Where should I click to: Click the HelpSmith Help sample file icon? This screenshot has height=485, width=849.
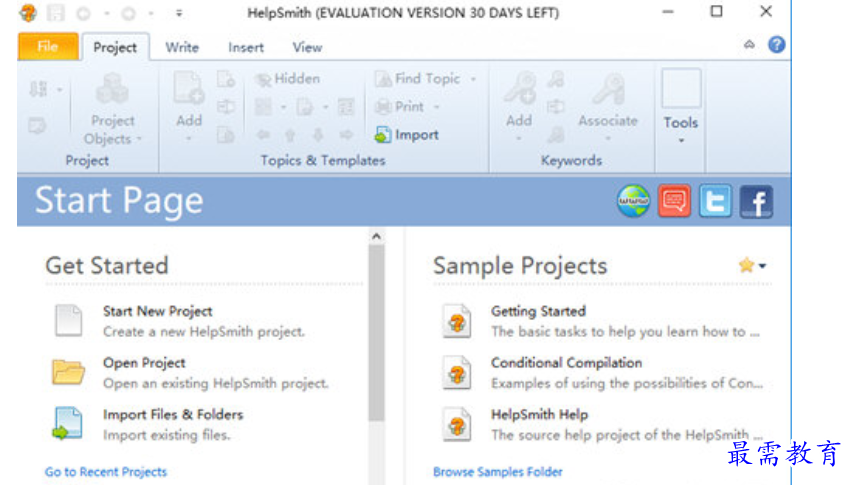click(456, 424)
